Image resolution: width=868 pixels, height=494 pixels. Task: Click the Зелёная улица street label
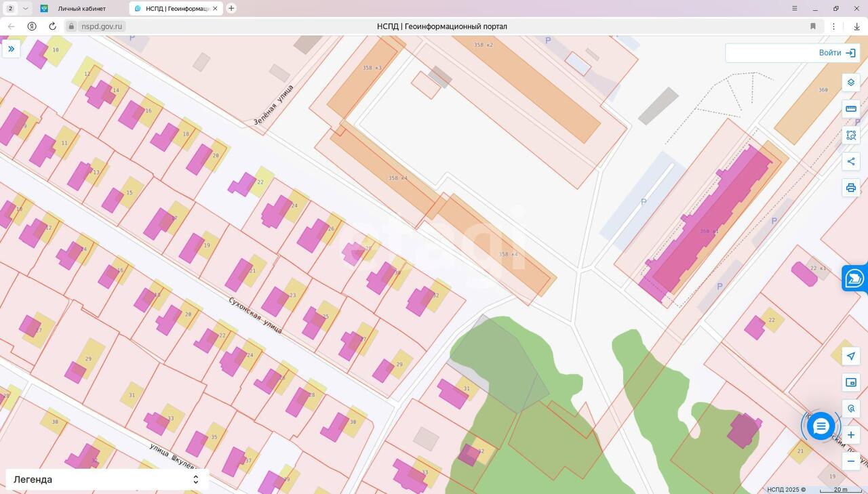point(273,105)
